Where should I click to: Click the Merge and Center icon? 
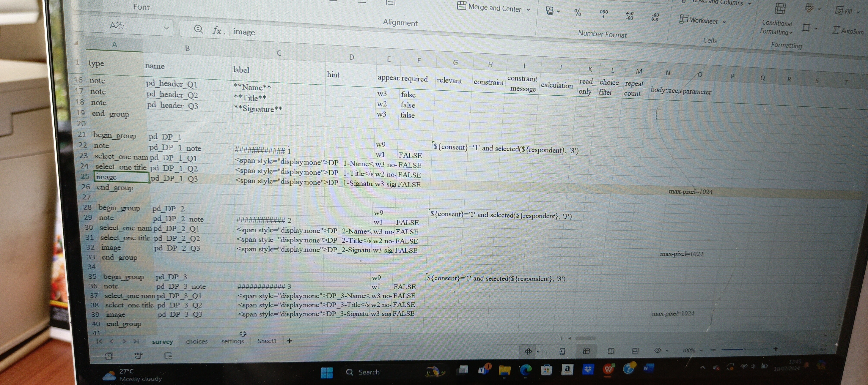click(462, 6)
